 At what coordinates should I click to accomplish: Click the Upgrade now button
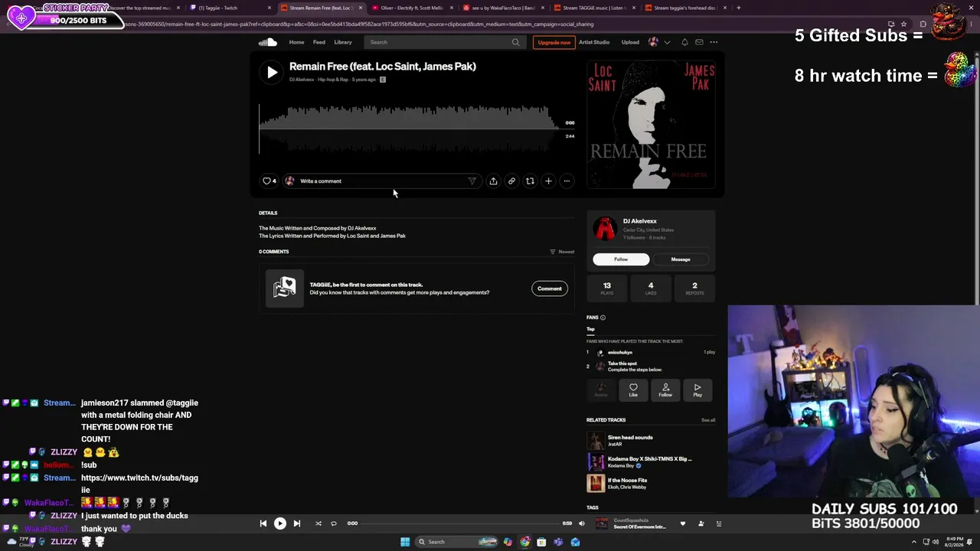click(554, 42)
